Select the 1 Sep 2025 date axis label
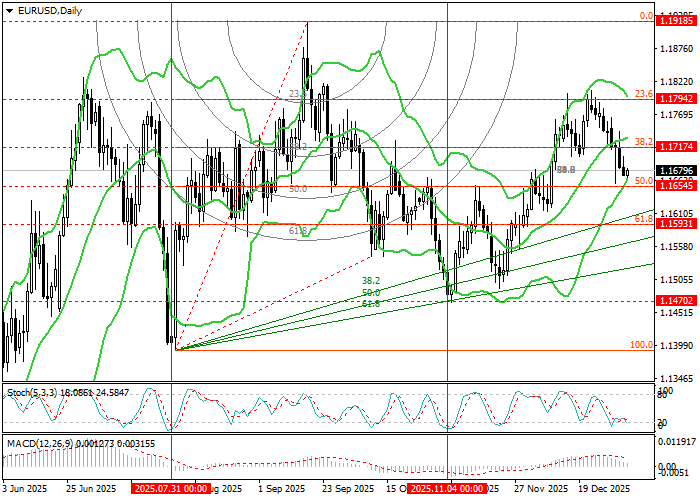Viewport: 700px width, 500px height. (281, 489)
